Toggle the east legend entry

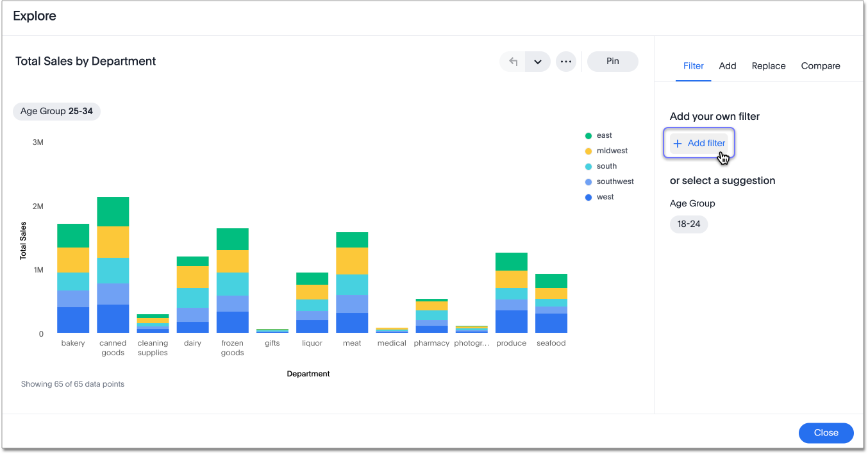603,136
